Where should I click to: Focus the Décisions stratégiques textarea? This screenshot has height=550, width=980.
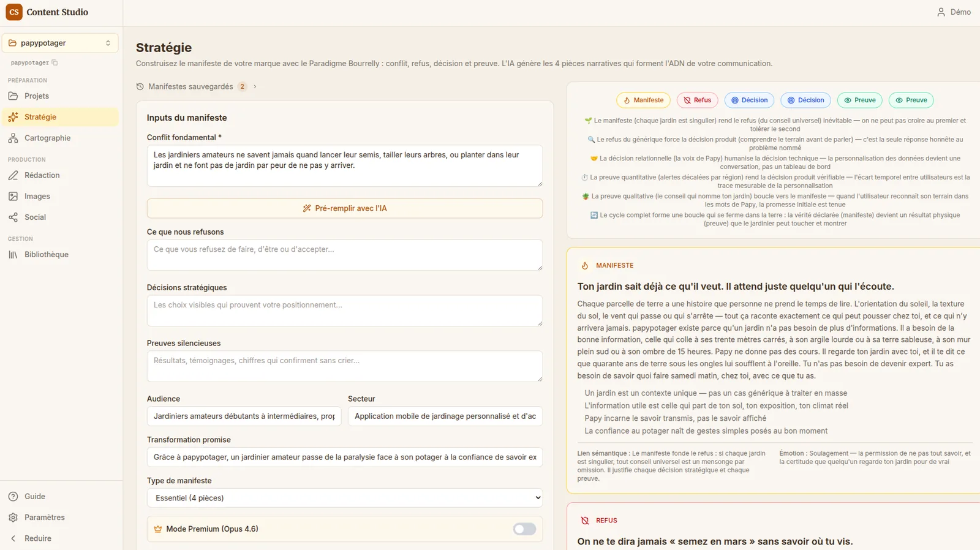345,311
